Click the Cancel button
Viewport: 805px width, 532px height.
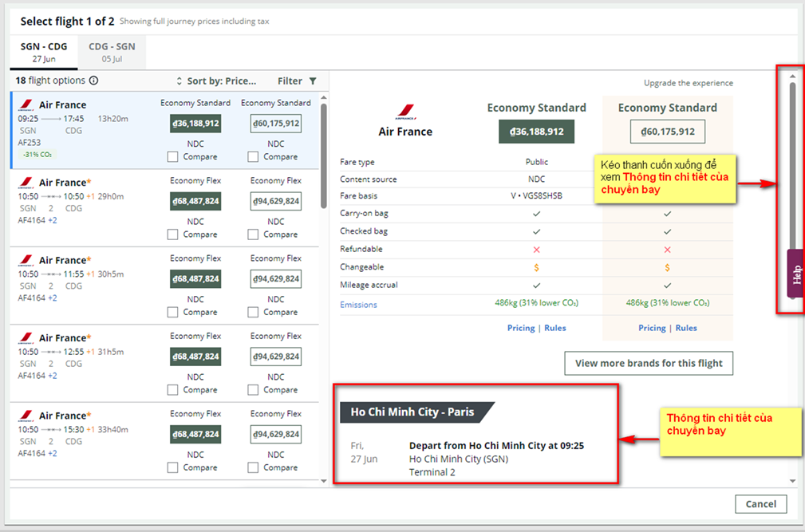click(761, 504)
